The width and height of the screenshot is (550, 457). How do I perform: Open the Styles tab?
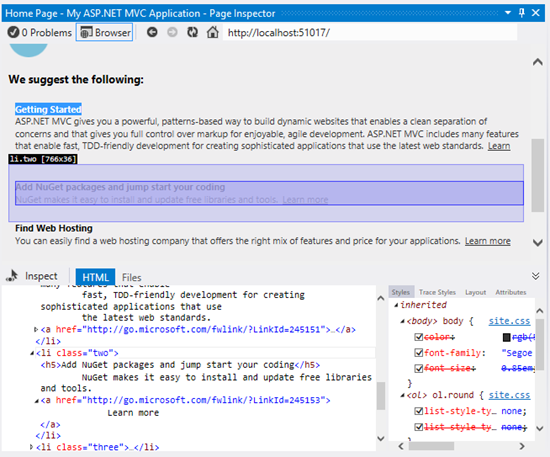401,292
